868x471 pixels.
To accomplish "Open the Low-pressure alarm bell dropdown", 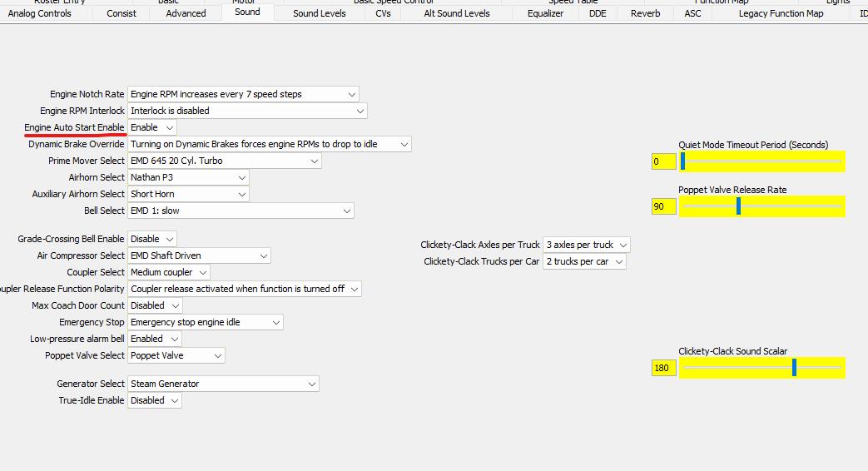I will 155,338.
